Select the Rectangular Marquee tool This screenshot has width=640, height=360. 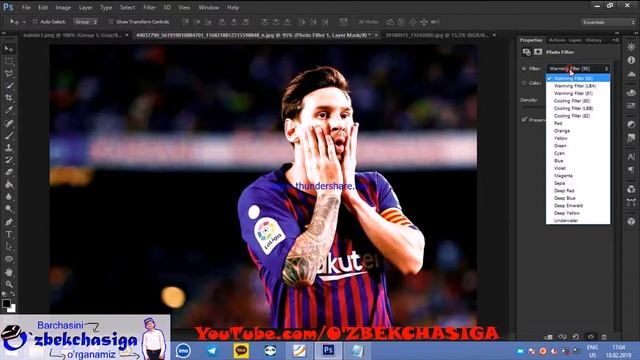coord(9,62)
